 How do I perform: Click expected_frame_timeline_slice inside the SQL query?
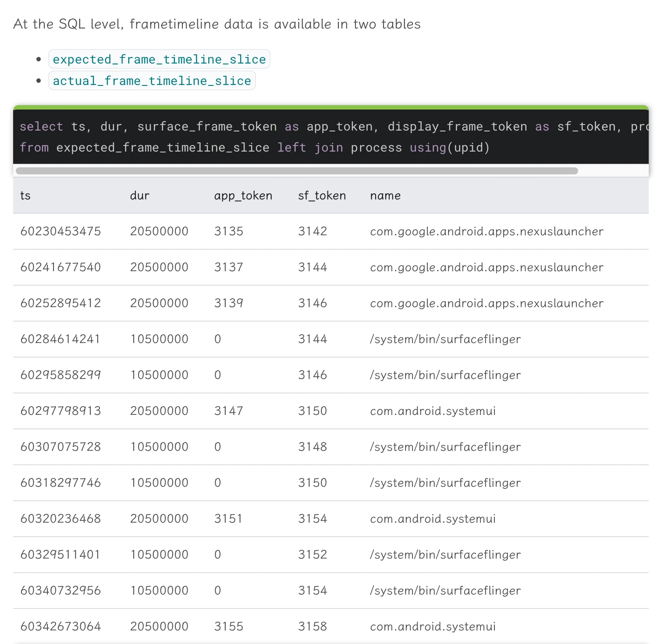coord(163,148)
